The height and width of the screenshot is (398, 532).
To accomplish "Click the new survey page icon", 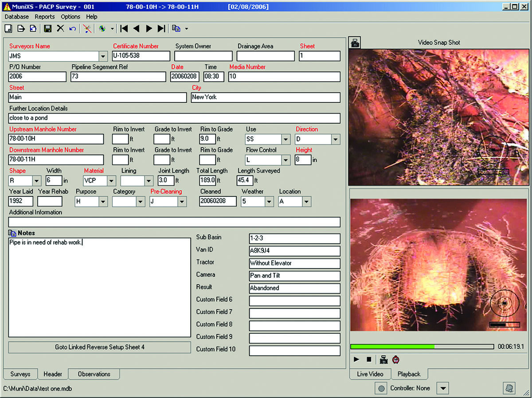I will pos(8,28).
